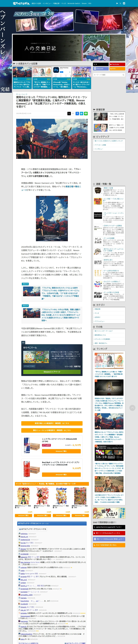Click 東亜日報による報道原文 orange button

52,423
